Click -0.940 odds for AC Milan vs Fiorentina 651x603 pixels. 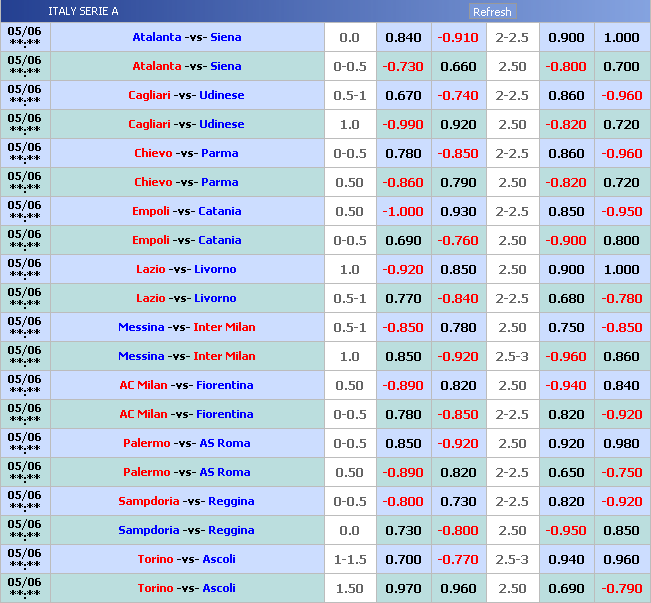pyautogui.click(x=566, y=385)
